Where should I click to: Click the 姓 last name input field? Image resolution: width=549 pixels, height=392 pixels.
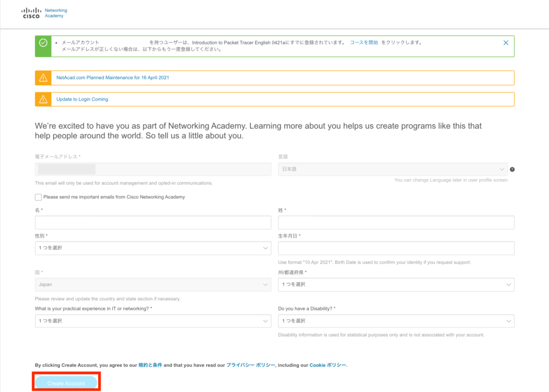coord(396,223)
